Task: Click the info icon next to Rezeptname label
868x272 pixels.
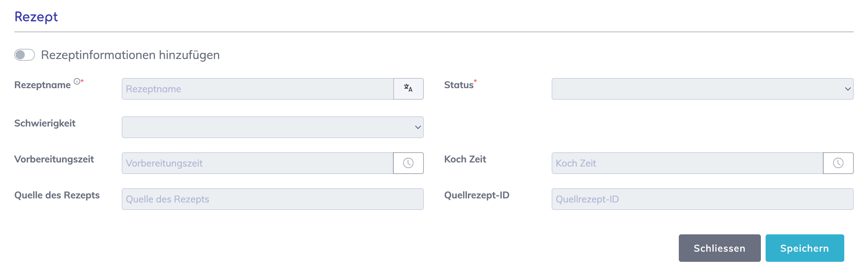Action: pyautogui.click(x=77, y=81)
